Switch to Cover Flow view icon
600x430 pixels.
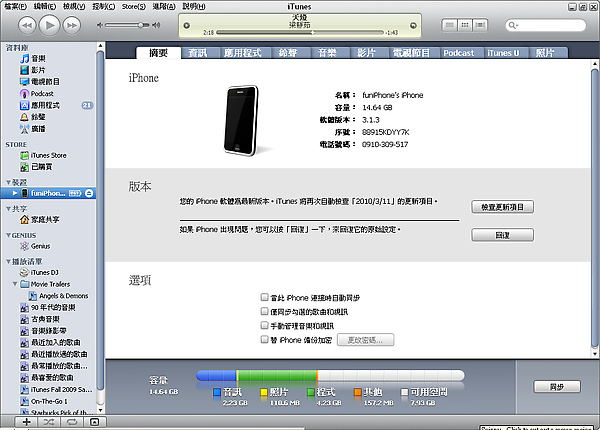click(x=480, y=25)
